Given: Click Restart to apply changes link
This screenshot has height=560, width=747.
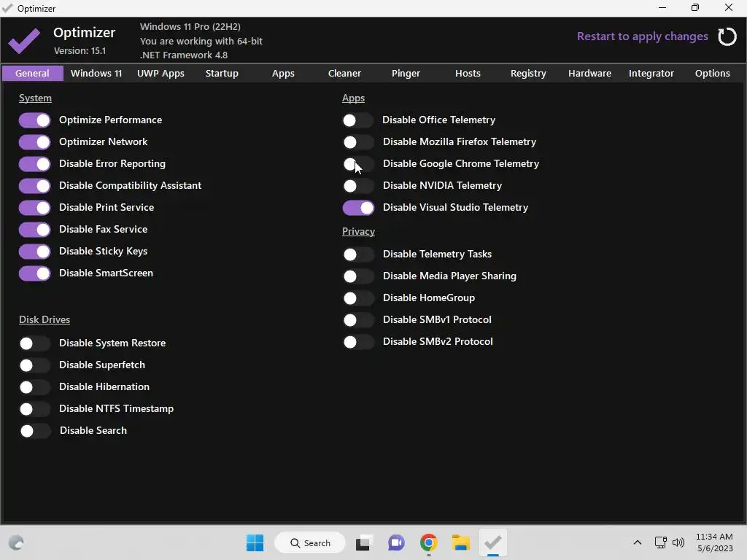Looking at the screenshot, I should pos(642,36).
